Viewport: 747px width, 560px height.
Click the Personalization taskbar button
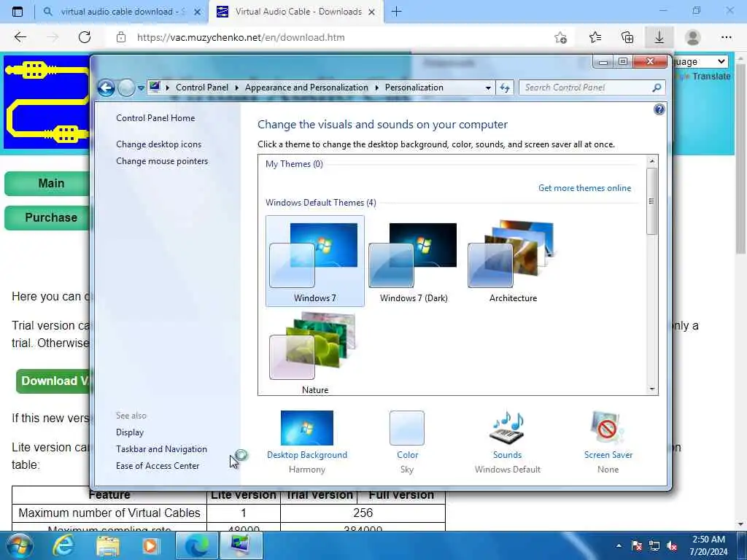[241, 545]
